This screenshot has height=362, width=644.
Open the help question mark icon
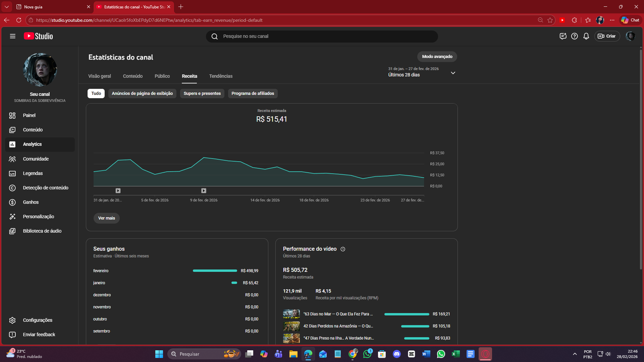tap(574, 36)
